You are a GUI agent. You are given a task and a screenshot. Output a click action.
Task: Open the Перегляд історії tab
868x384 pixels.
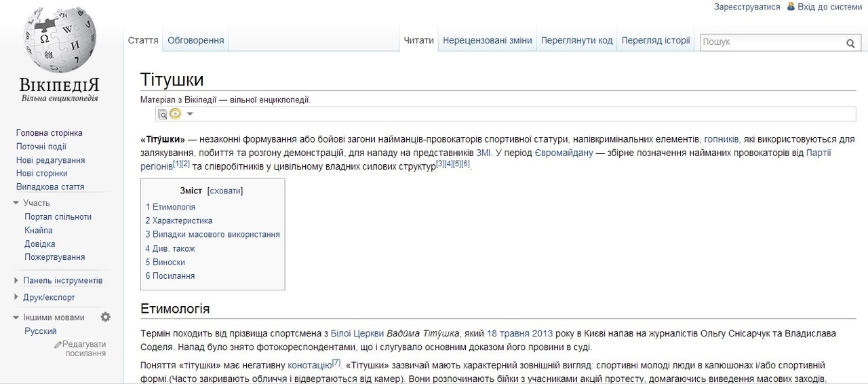(656, 41)
